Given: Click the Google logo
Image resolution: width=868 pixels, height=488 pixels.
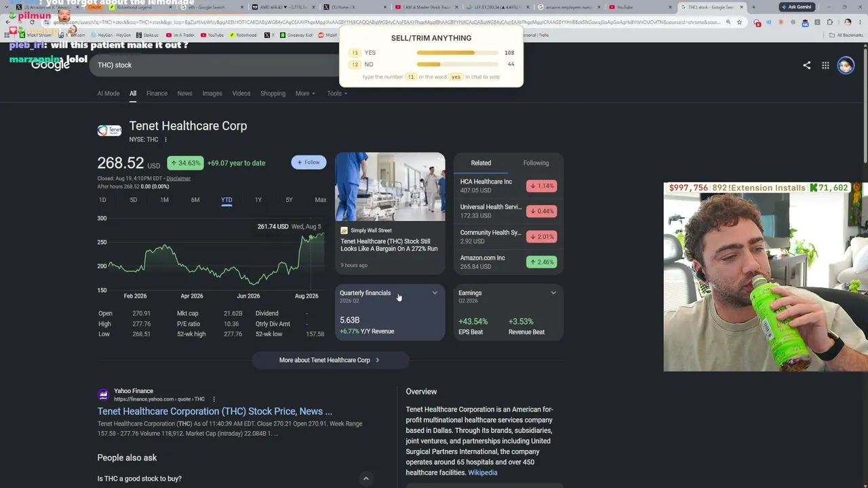Looking at the screenshot, I should tap(51, 65).
